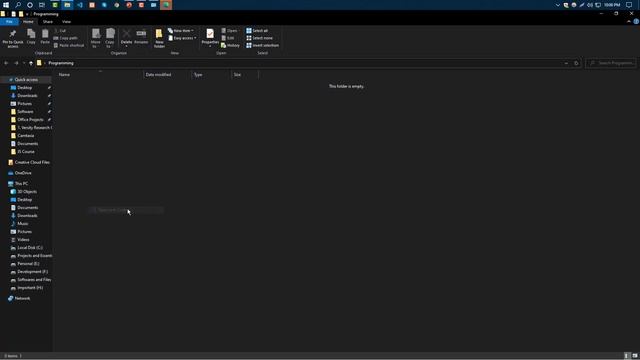Click the Search Programming box
640x360 pixels.
click(x=611, y=63)
